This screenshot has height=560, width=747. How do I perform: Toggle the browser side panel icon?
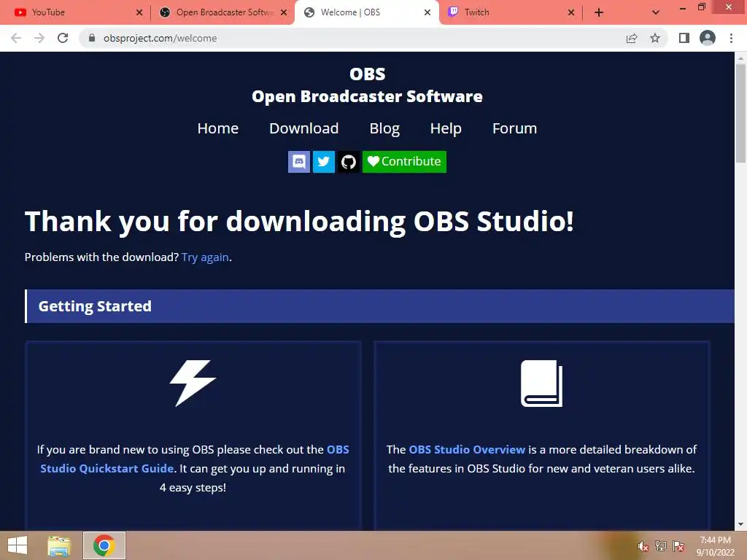click(x=684, y=38)
